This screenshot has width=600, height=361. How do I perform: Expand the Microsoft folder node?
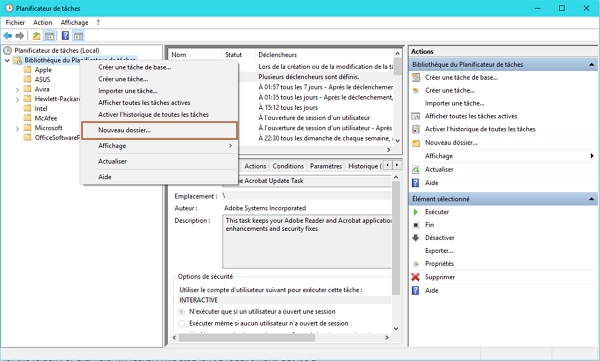click(x=17, y=129)
